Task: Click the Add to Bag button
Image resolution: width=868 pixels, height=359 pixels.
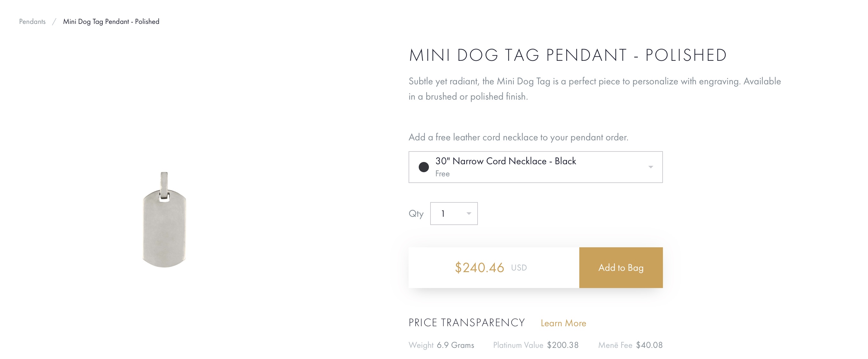Action: point(621,268)
